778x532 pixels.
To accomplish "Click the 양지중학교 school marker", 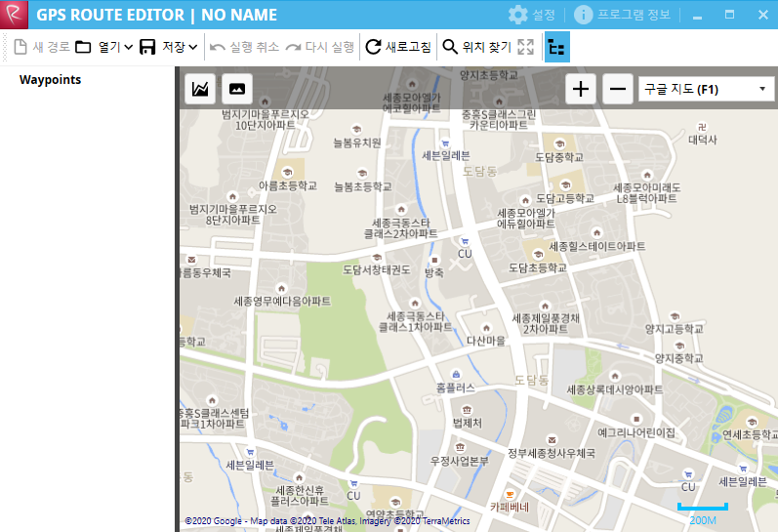I will click(x=679, y=346).
